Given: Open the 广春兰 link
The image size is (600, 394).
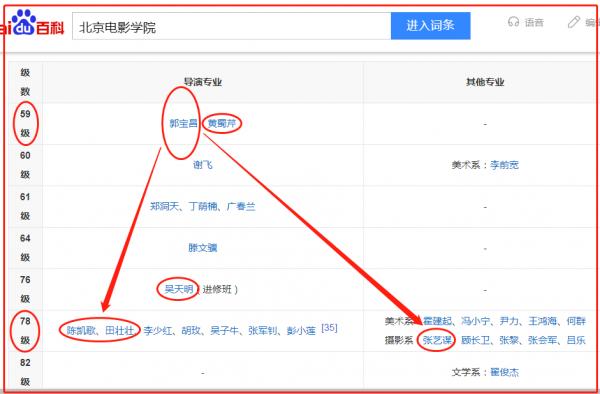Looking at the screenshot, I should coord(241,207).
